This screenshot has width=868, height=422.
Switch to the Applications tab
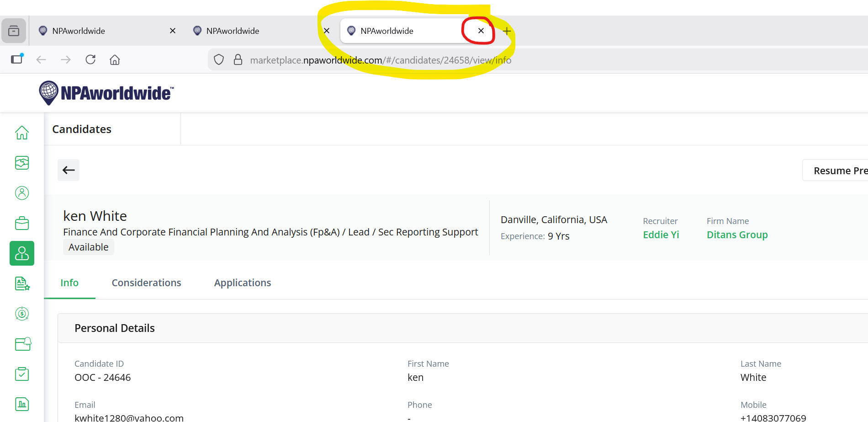[x=243, y=283]
